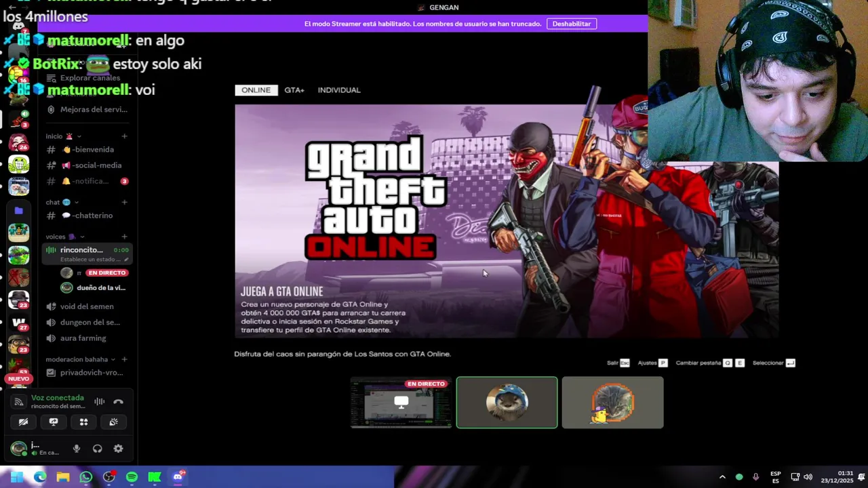
Task: Click Ajustes P prompt
Action: [x=652, y=363]
